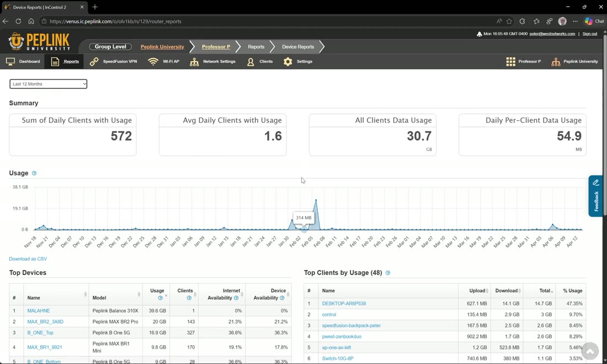
Task: Open the Last 12 Months period dropdown
Action: pos(49,84)
